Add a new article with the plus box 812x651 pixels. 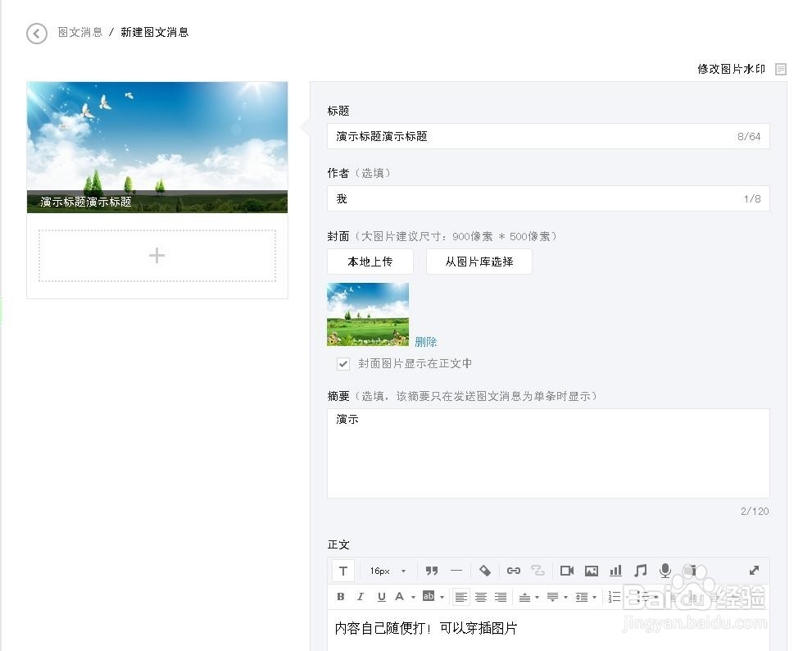[157, 256]
